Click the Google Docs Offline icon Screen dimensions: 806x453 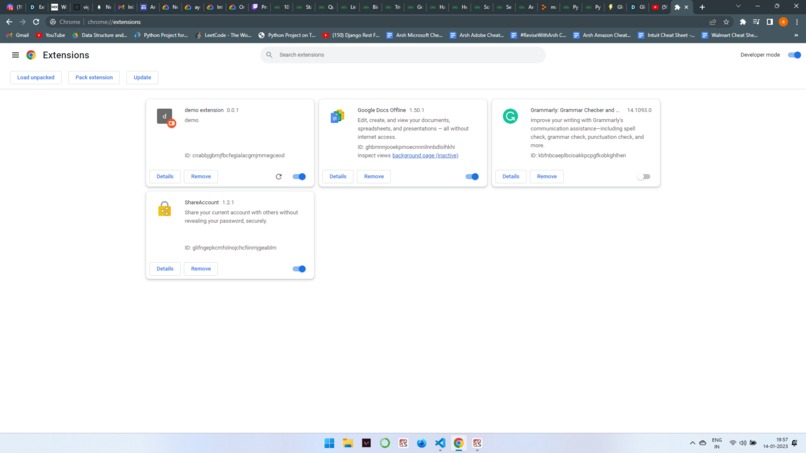pos(337,117)
